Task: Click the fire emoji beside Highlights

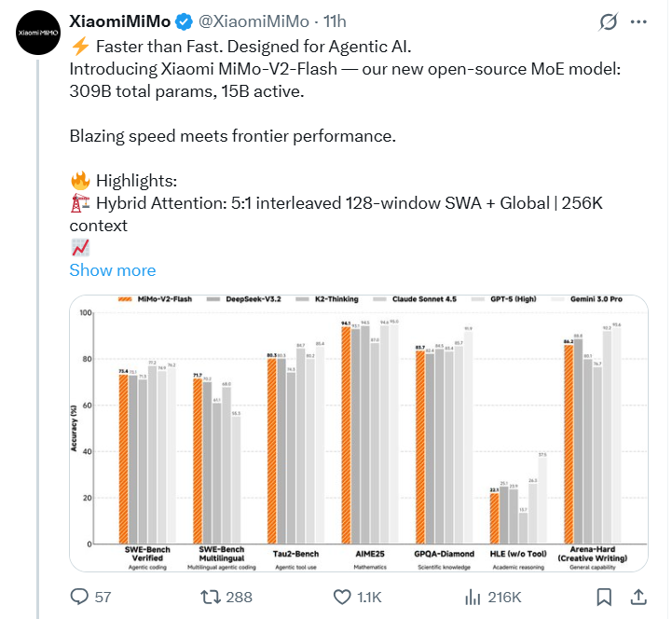Action: click(x=79, y=180)
